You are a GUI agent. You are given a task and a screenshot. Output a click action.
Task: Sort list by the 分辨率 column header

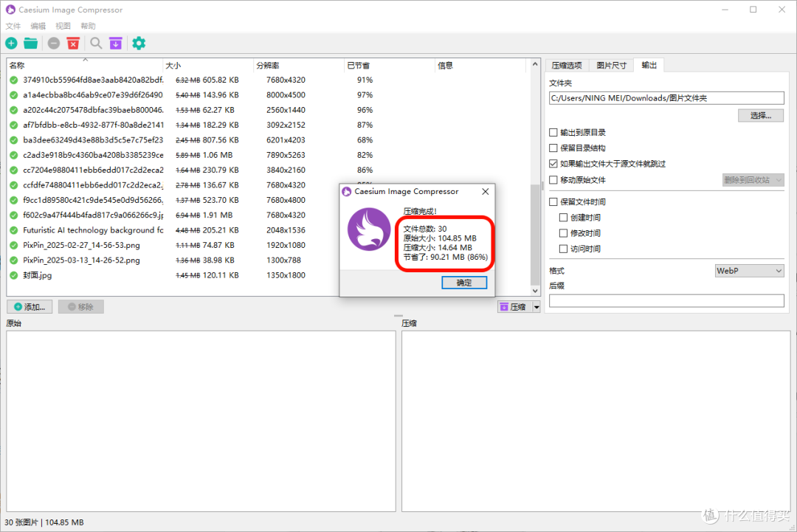[299, 66]
